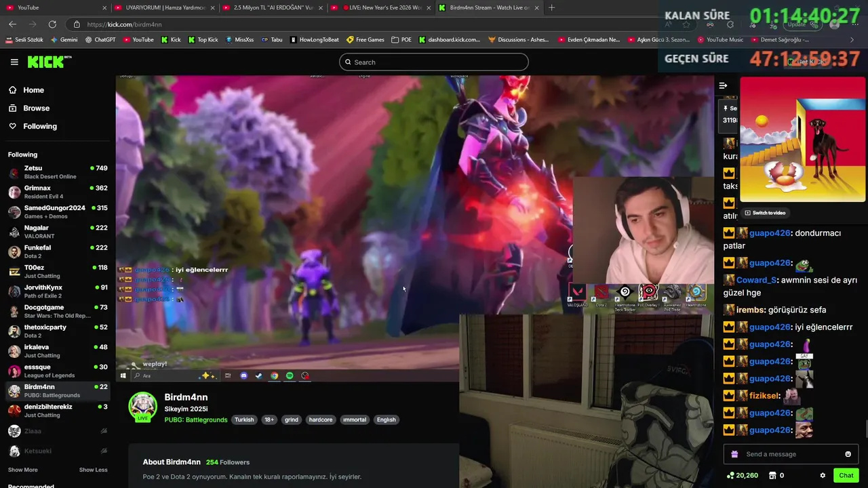Expand Following list with Show More

click(x=22, y=470)
